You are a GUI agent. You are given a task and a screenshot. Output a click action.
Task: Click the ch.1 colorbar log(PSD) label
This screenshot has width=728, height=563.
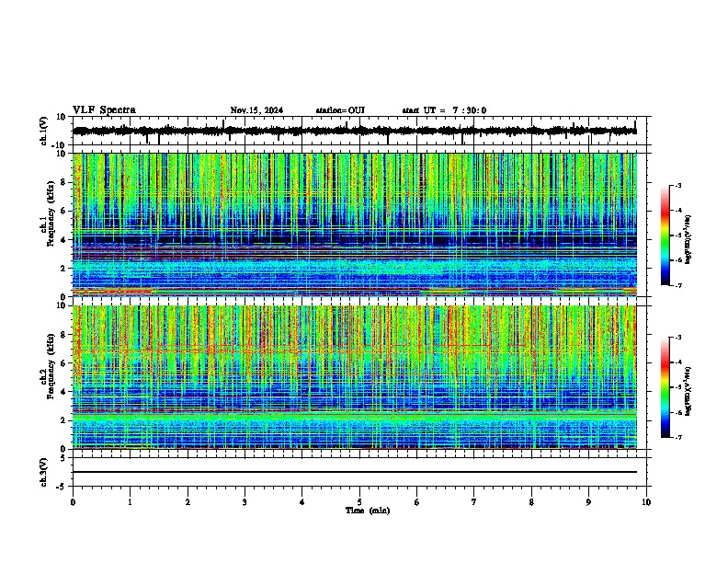point(688,240)
